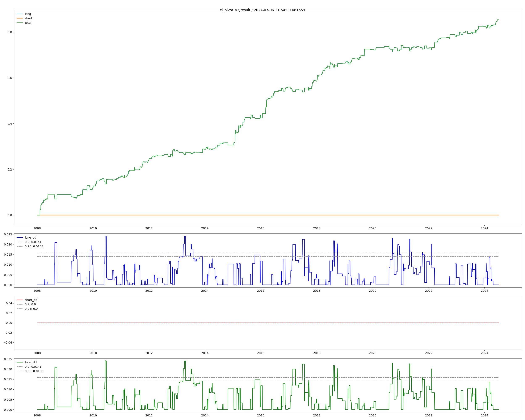The height and width of the screenshot is (420, 525).
Task: Click the red line sample beside 'short_dd'
Action: [x=20, y=300]
